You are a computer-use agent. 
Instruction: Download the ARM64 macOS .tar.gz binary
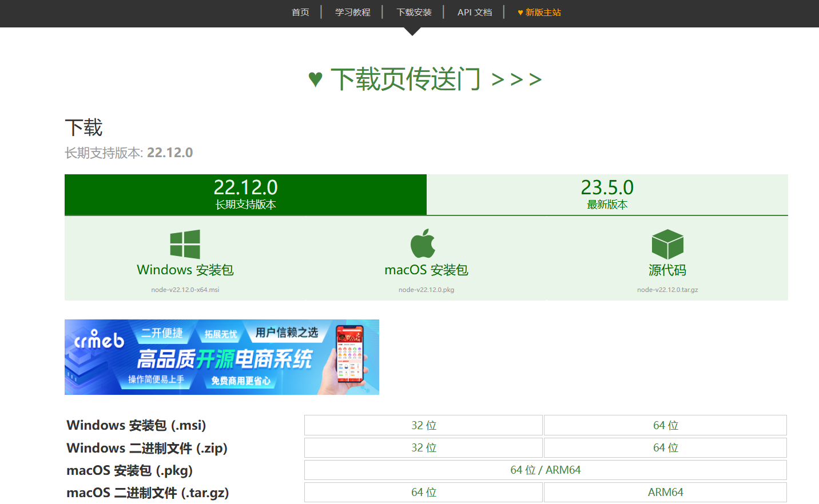click(665, 491)
